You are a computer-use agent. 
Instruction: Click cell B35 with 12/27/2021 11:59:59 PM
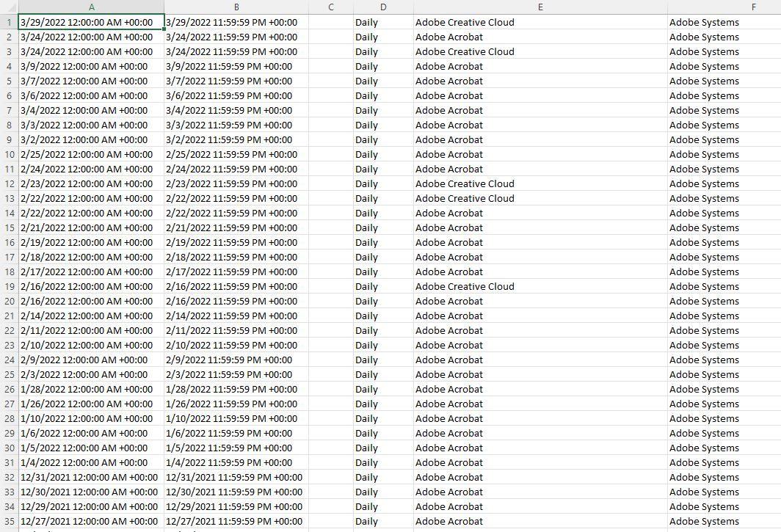pos(236,522)
